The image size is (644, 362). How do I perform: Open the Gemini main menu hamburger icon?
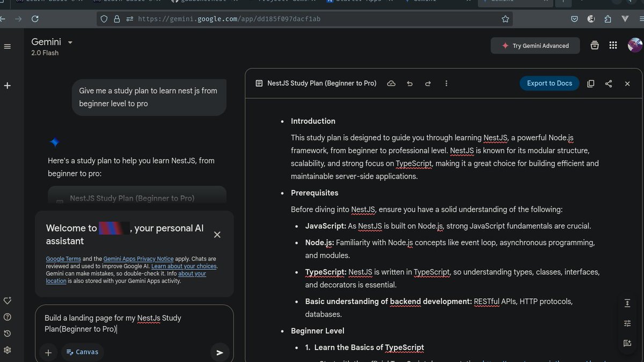tap(8, 47)
